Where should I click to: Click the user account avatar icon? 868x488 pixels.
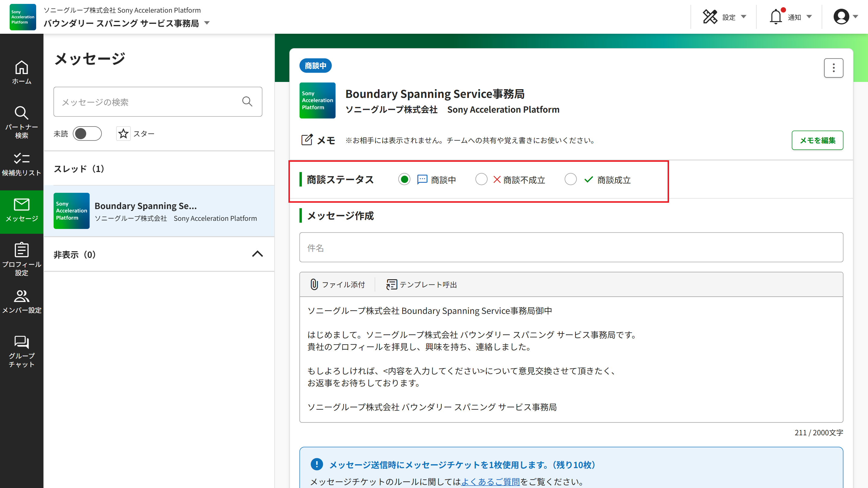click(x=841, y=17)
